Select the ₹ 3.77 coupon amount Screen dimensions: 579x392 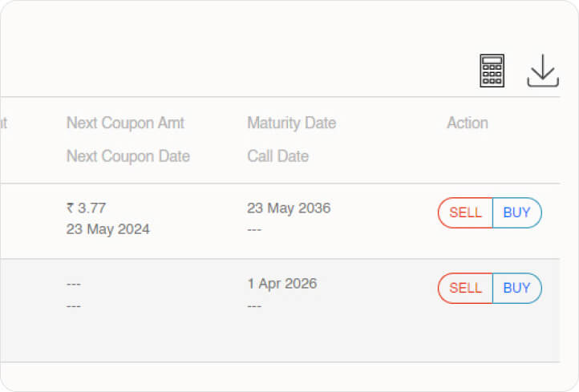coord(87,208)
